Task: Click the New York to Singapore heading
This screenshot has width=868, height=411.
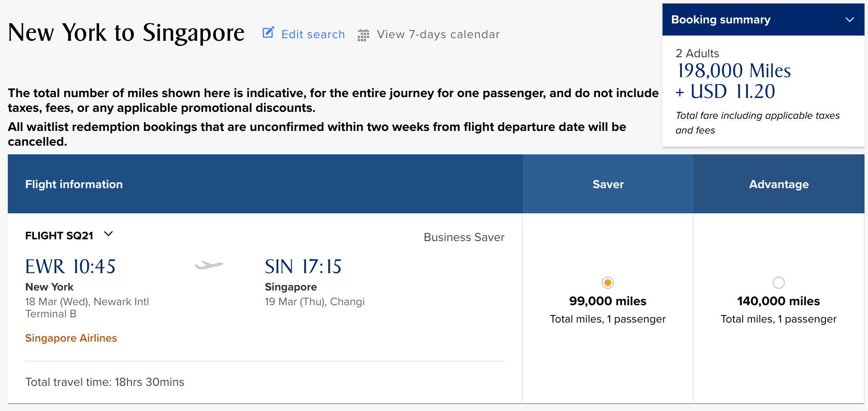Action: (x=126, y=33)
